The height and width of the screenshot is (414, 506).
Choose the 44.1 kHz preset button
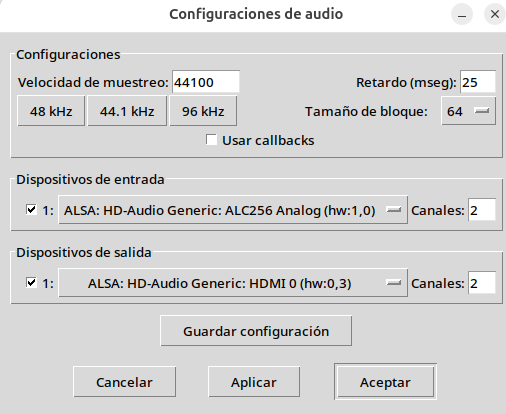127,111
